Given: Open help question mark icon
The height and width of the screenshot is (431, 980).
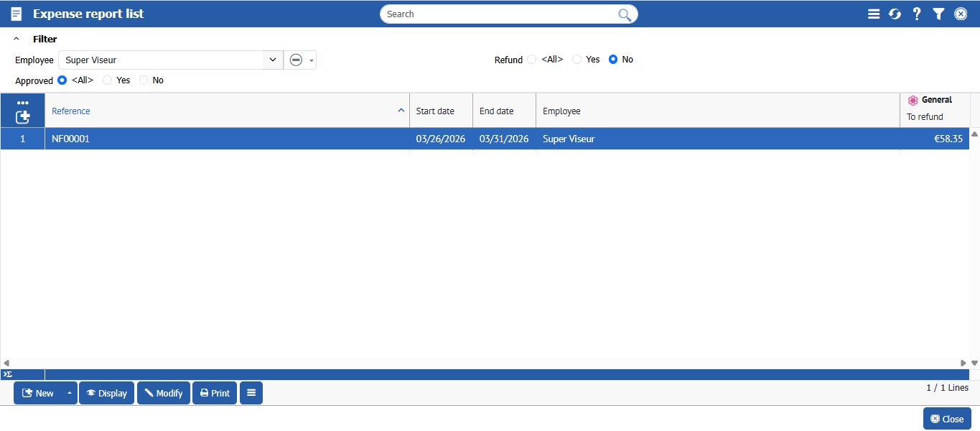Looking at the screenshot, I should pos(917,14).
